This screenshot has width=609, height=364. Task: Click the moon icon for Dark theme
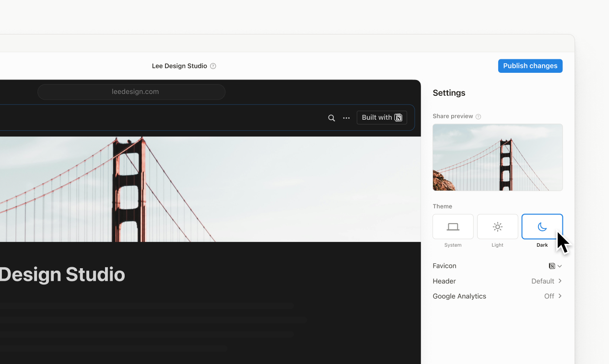point(542,226)
